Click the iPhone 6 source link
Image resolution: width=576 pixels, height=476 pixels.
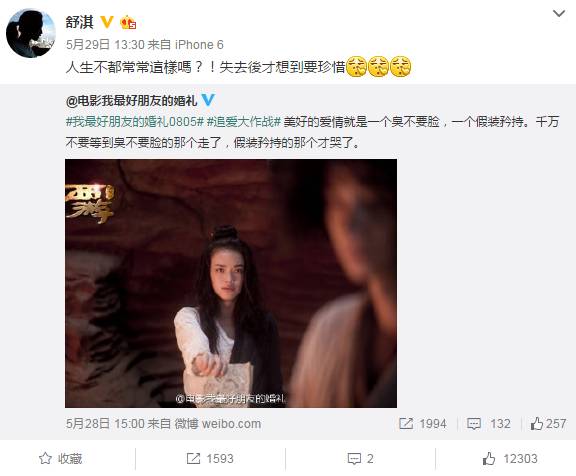coord(199,45)
